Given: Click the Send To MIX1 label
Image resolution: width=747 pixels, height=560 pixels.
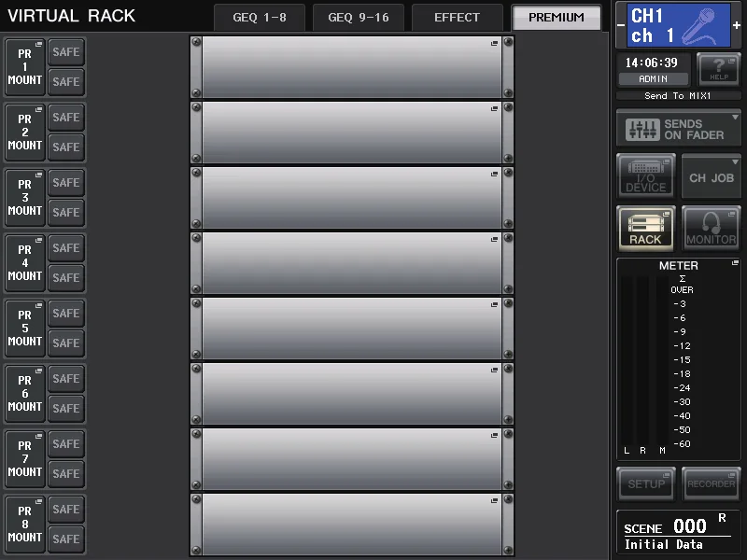Looking at the screenshot, I should click(678, 96).
